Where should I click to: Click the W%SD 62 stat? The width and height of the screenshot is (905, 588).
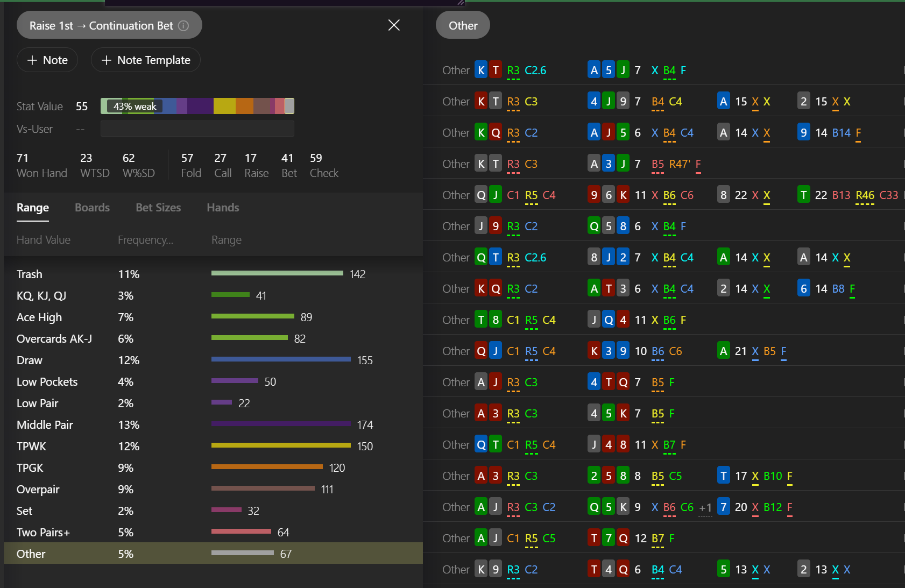click(139, 166)
